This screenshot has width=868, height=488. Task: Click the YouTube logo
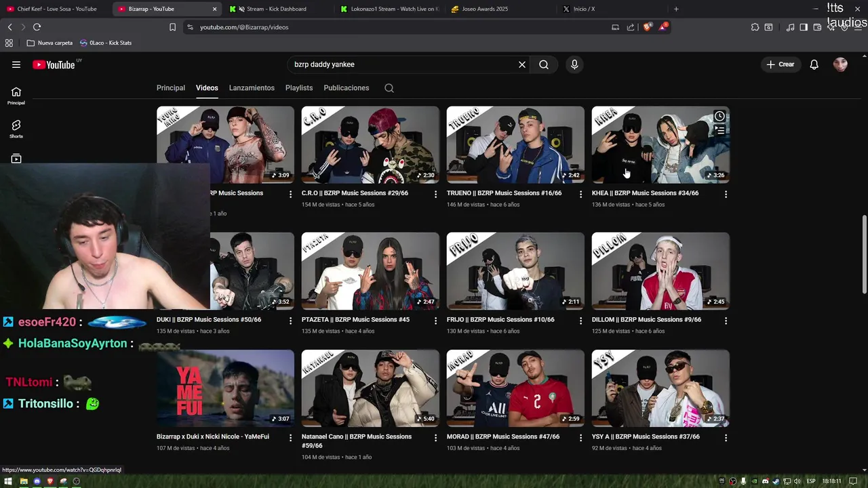(54, 64)
